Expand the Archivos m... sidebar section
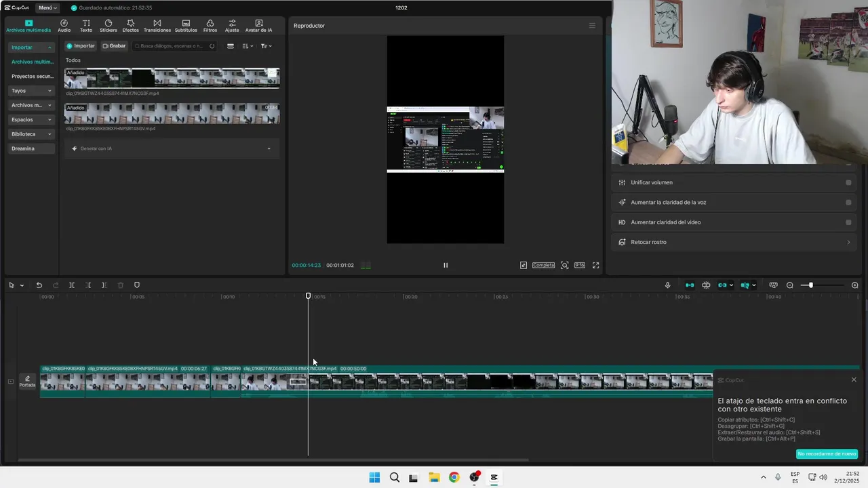 [x=31, y=105]
